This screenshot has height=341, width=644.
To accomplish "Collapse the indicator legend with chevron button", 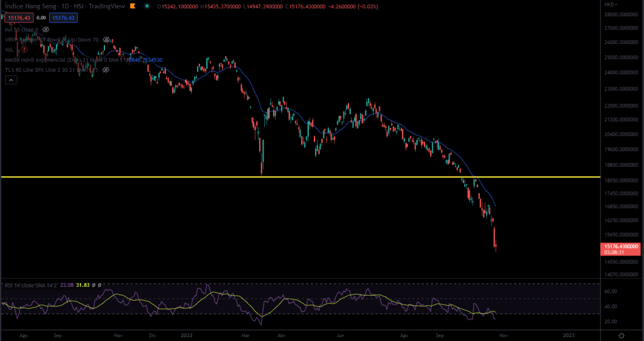I will (x=11, y=80).
